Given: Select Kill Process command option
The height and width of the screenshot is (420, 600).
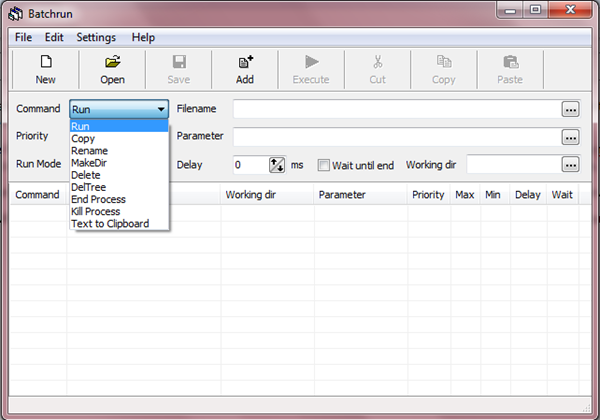Looking at the screenshot, I should (119, 212).
